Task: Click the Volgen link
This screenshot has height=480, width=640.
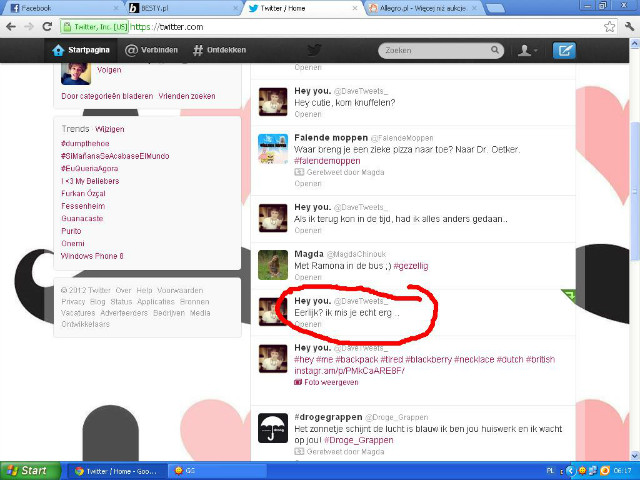Action: [109, 70]
